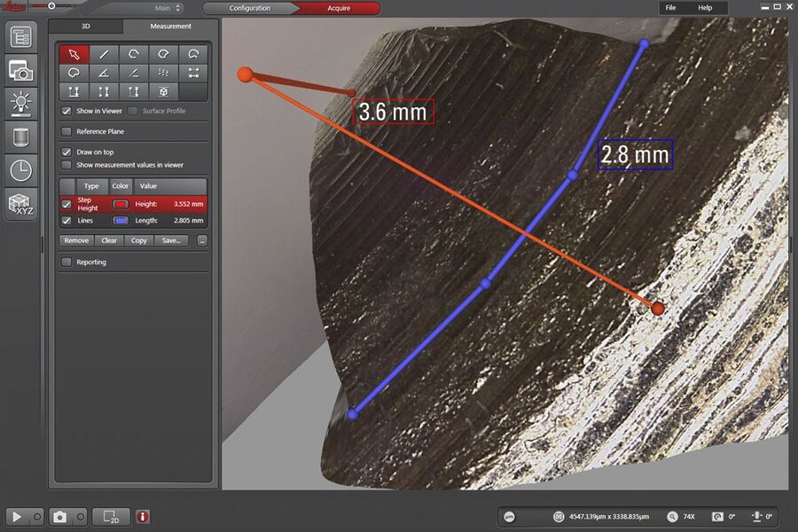Expand the play button's side options
798x532 pixels.
[38, 517]
